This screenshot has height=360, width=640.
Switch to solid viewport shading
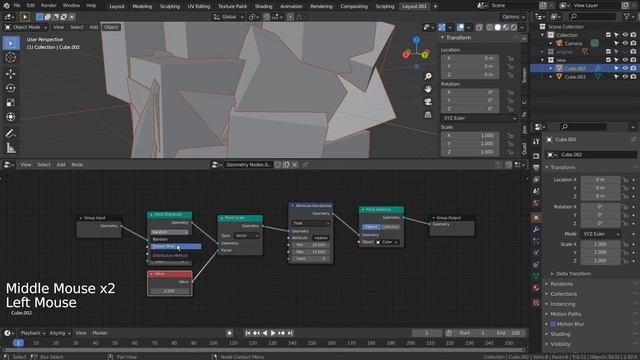pos(498,27)
